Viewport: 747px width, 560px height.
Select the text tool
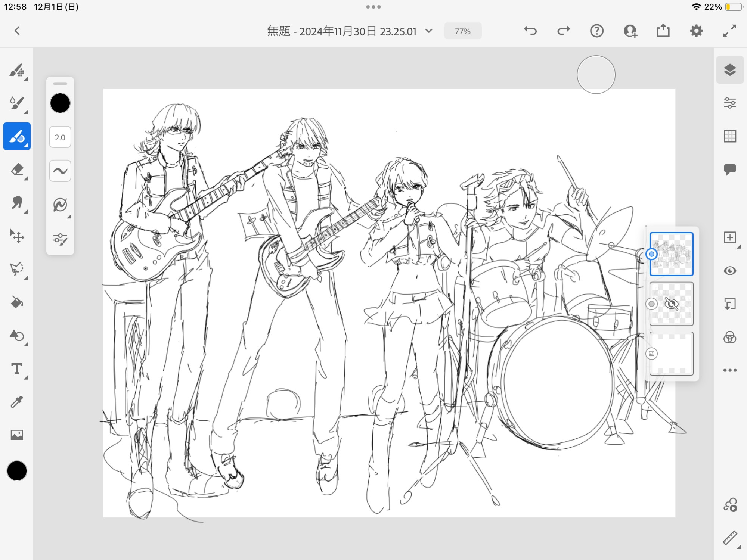[x=17, y=368]
